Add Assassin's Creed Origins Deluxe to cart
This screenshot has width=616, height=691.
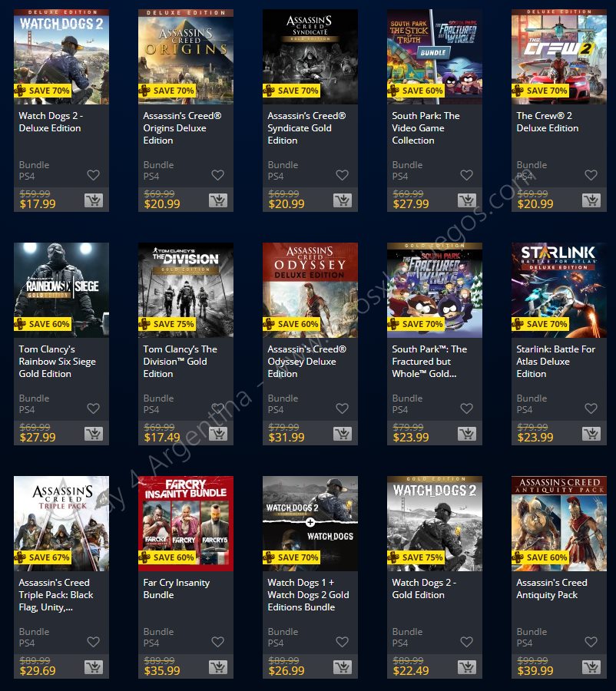click(x=218, y=200)
